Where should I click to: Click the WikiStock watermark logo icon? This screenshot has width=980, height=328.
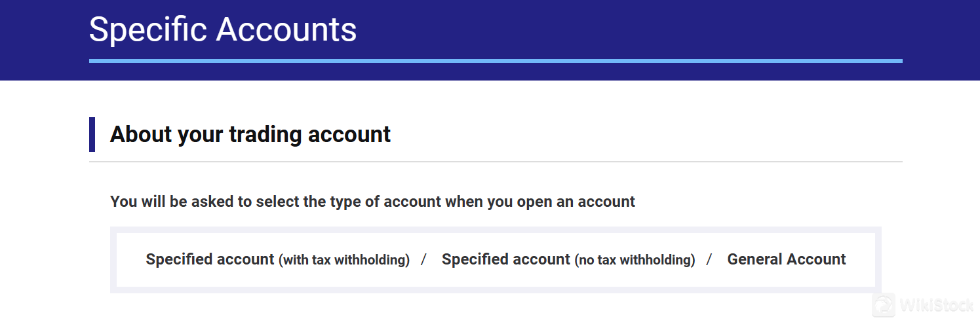[884, 305]
